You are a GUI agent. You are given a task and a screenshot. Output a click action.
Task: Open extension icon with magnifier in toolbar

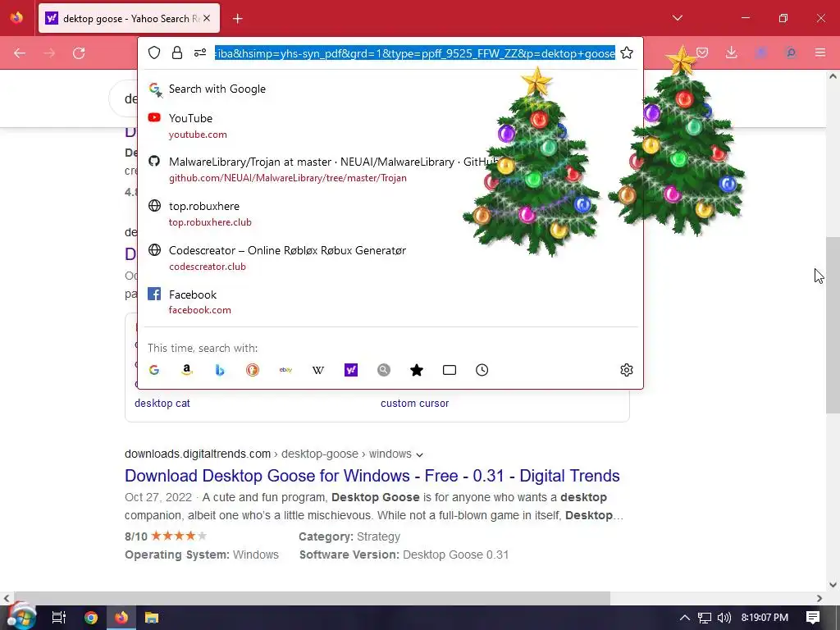pyautogui.click(x=791, y=52)
